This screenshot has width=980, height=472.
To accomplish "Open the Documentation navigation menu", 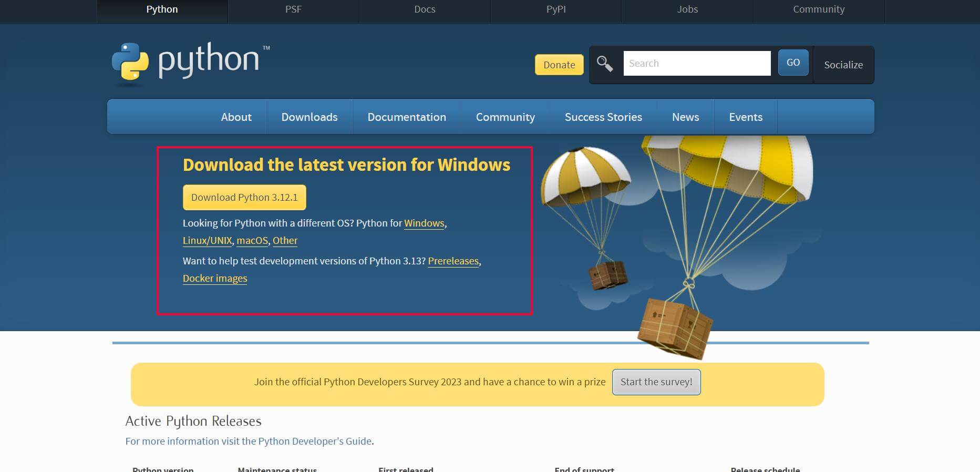I will (x=407, y=117).
